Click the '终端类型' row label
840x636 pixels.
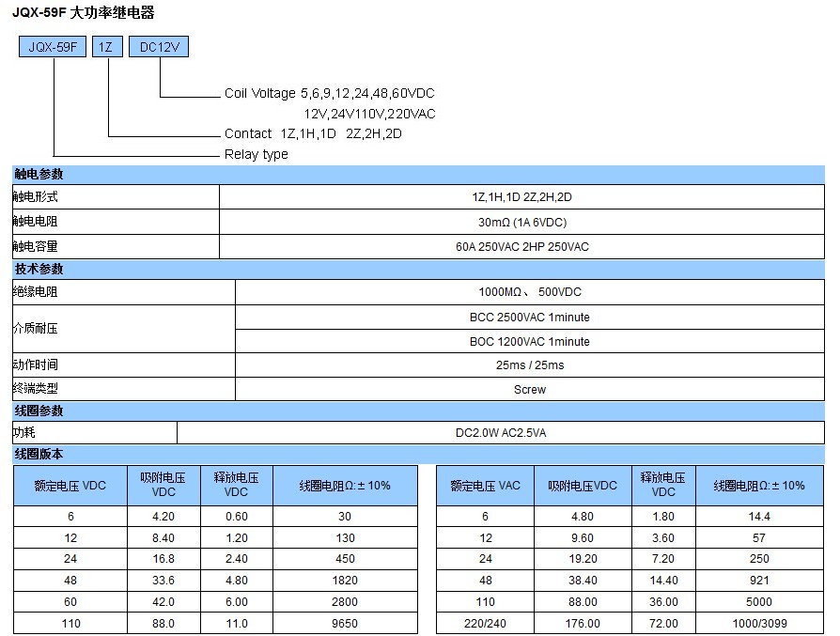[124, 389]
